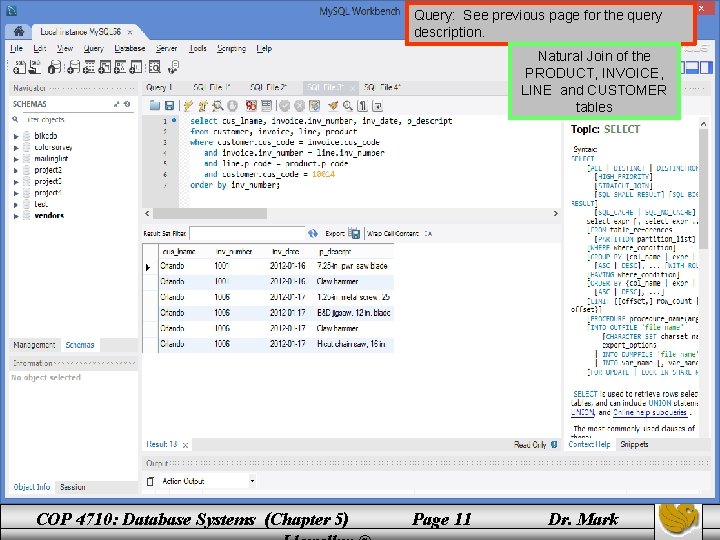Image resolution: width=720 pixels, height=540 pixels.
Task: Switch to the Snippets tab
Action: coord(634,444)
